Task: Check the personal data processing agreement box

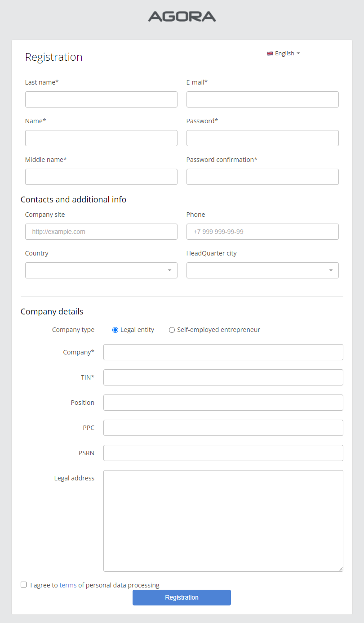Action: click(24, 585)
